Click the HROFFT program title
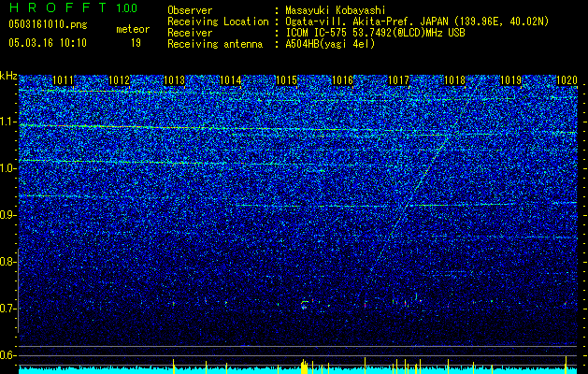This screenshot has width=588, height=374. (x=58, y=7)
